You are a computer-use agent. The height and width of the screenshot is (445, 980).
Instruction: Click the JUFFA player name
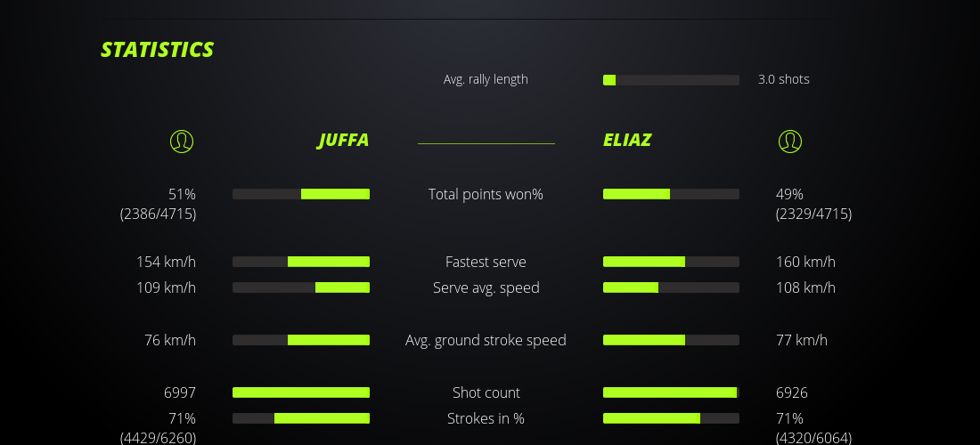(343, 140)
